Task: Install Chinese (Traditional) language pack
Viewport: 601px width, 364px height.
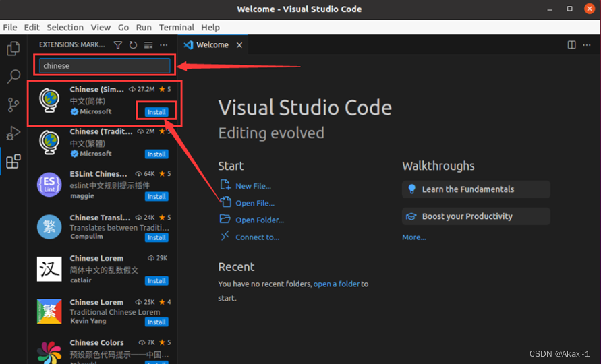Action: [156, 154]
